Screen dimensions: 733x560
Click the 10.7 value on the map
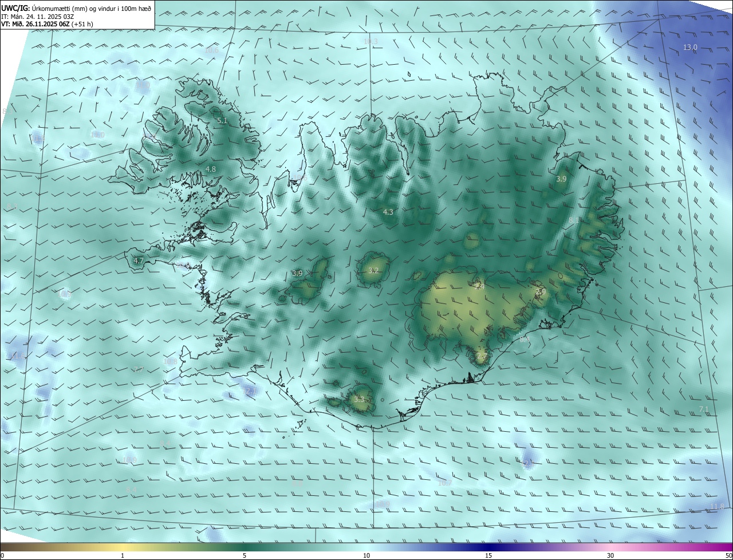click(445, 483)
